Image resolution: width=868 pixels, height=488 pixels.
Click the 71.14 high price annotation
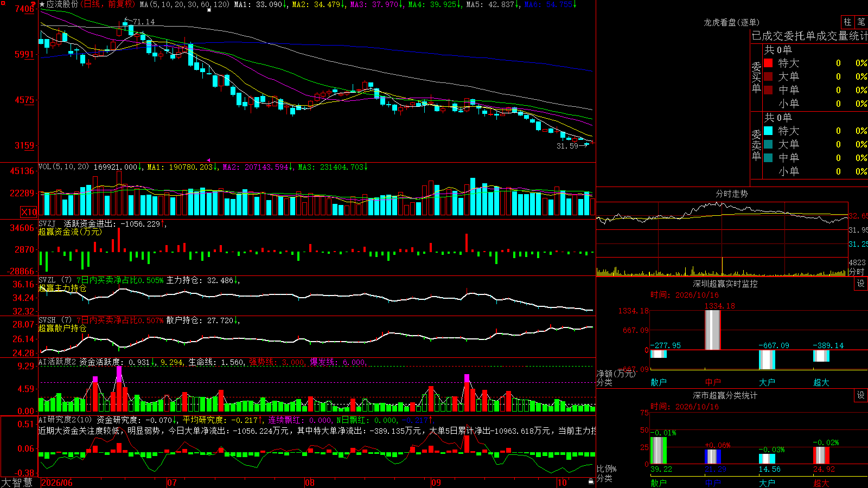pyautogui.click(x=144, y=22)
